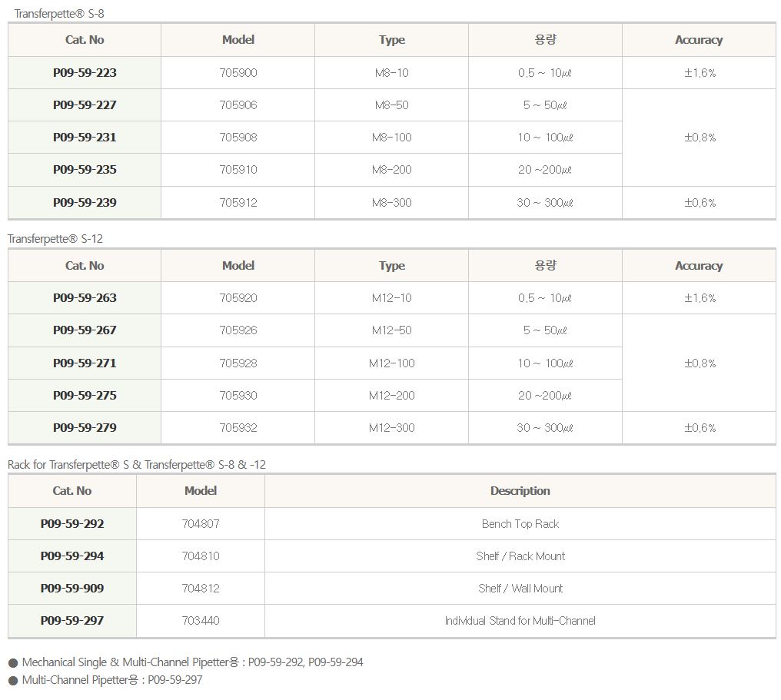This screenshot has height=700, width=781.
Task: Open catalog item P09-59-279
Action: (x=85, y=428)
